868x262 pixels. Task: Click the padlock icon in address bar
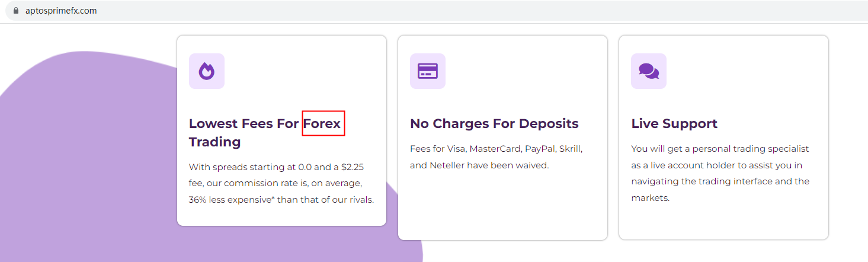tap(16, 11)
